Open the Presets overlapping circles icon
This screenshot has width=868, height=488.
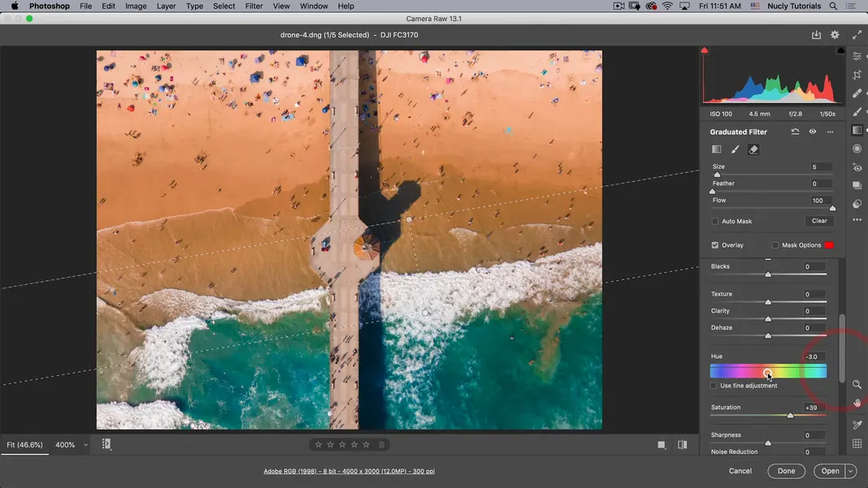[x=857, y=204]
